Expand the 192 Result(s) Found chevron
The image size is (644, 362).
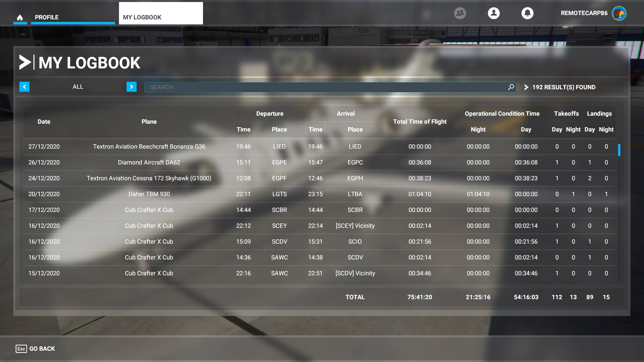(526, 87)
